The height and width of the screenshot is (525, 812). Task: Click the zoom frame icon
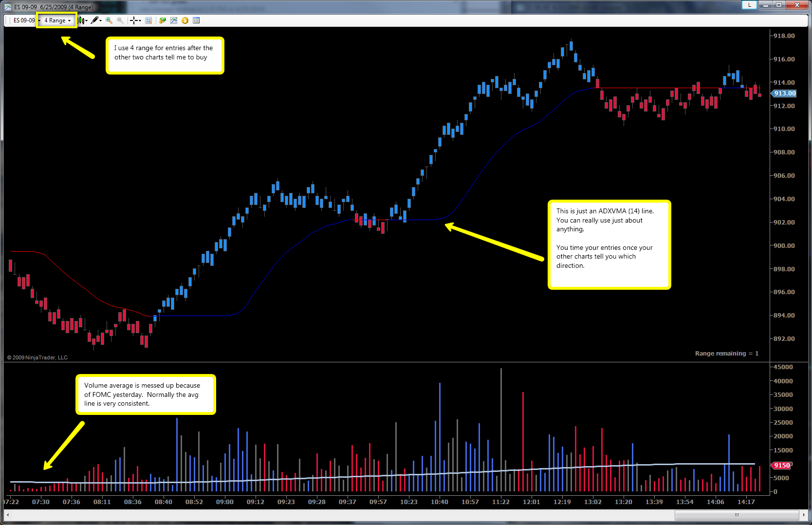coord(148,20)
